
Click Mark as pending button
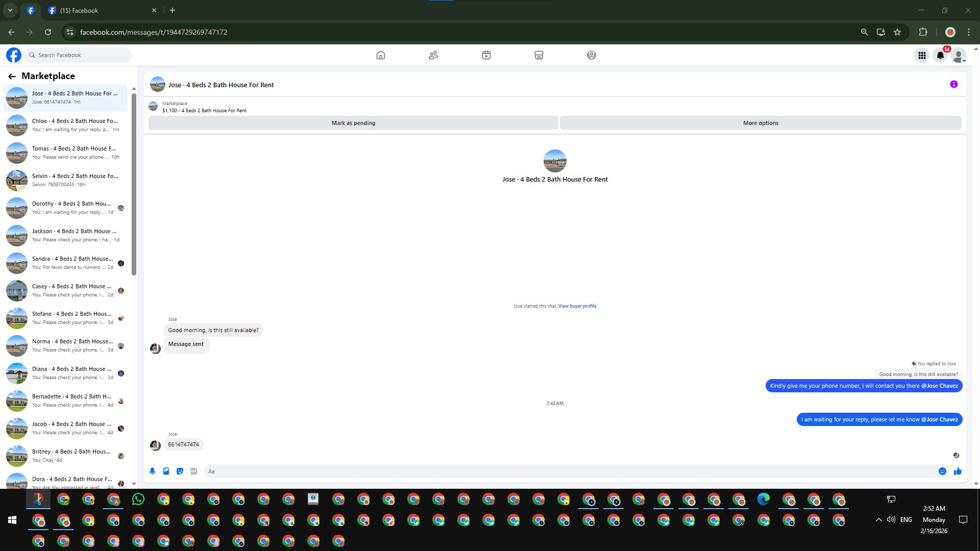353,123
